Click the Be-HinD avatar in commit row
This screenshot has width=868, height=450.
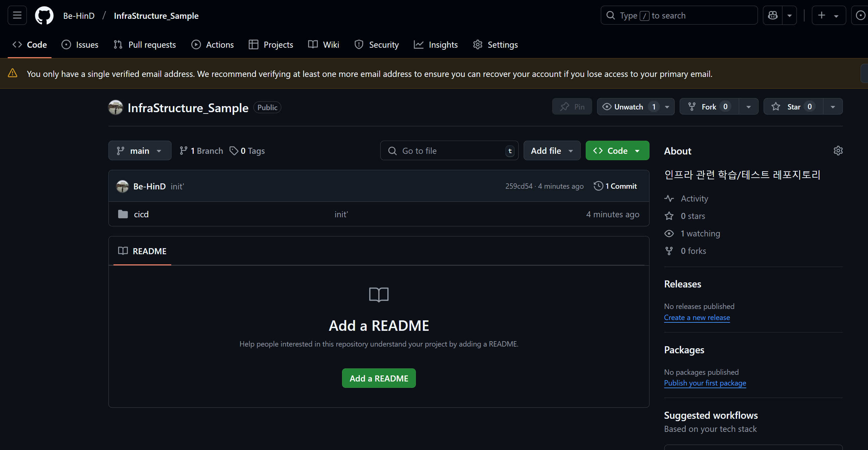(122, 186)
